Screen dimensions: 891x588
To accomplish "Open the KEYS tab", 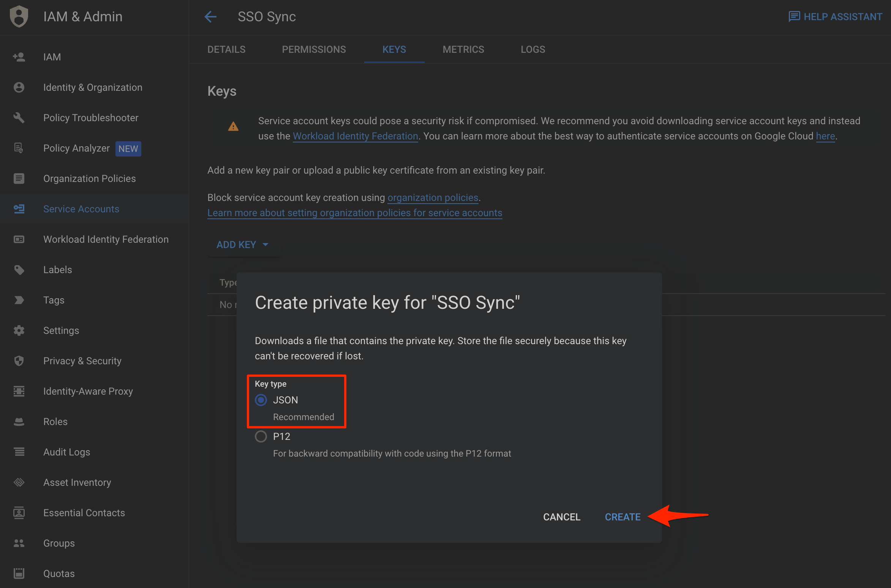I will pos(394,49).
